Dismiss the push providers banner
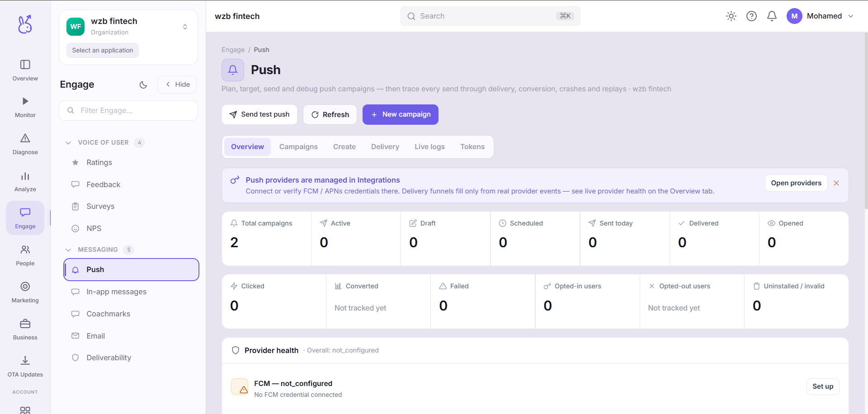This screenshot has height=414, width=868. point(836,183)
